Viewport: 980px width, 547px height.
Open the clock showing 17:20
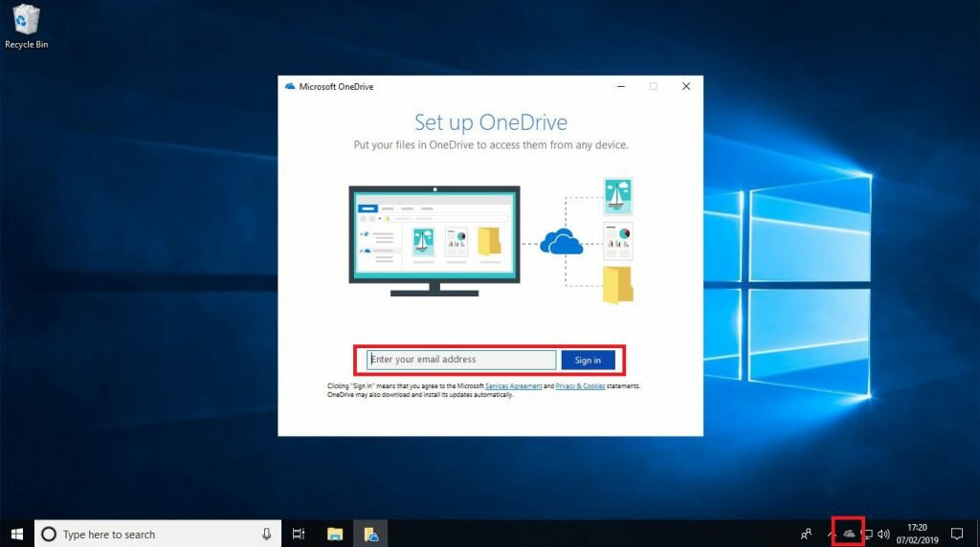(x=917, y=534)
